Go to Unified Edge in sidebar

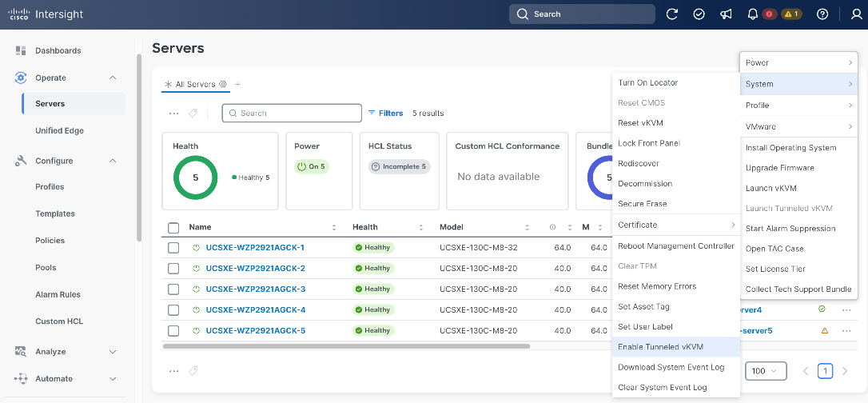coord(59,130)
